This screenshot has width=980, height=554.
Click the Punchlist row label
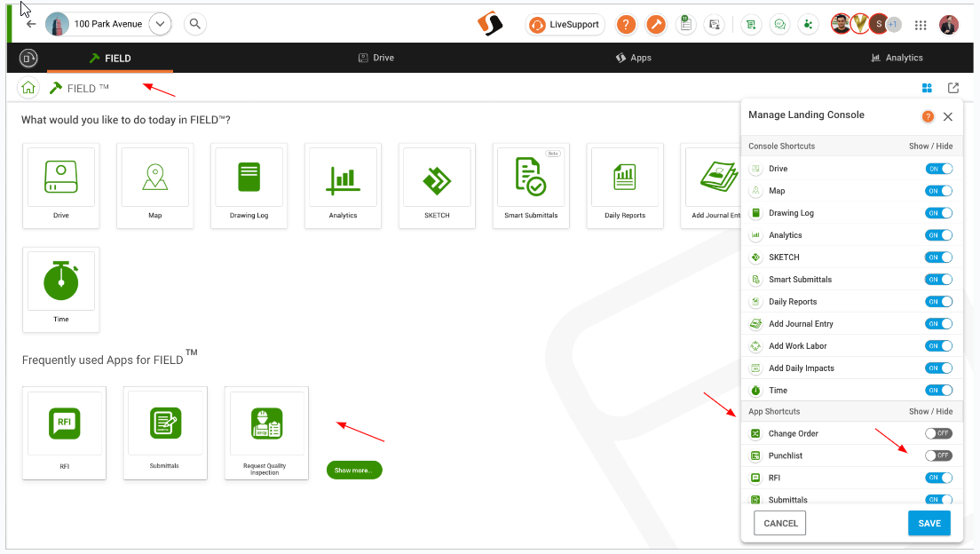click(x=785, y=455)
